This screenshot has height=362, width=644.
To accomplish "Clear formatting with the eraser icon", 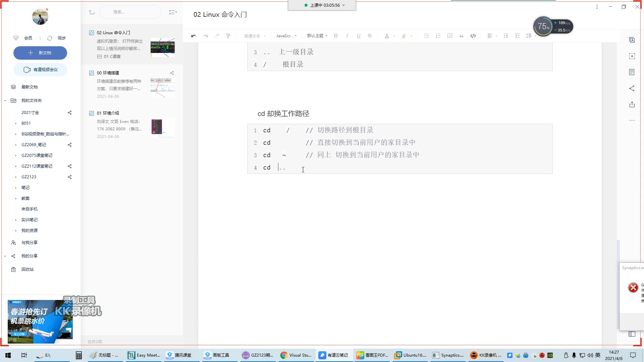I will tap(217, 36).
